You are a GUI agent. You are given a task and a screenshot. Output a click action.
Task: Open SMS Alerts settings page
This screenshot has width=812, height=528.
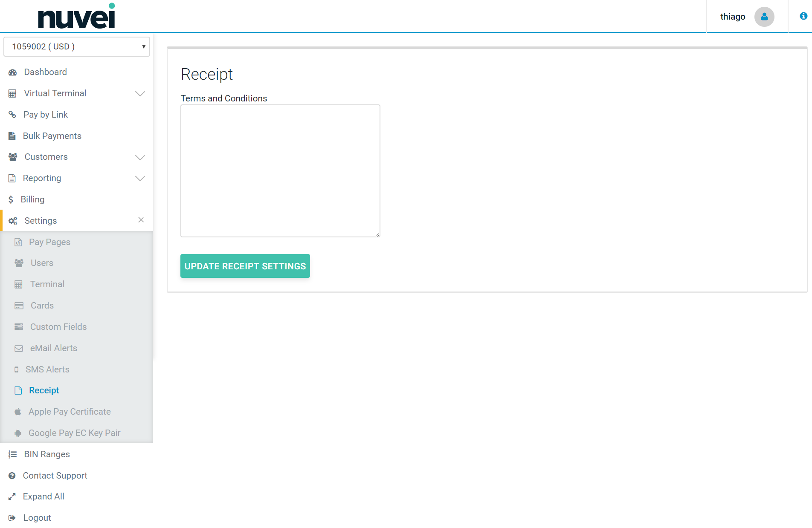pyautogui.click(x=47, y=369)
